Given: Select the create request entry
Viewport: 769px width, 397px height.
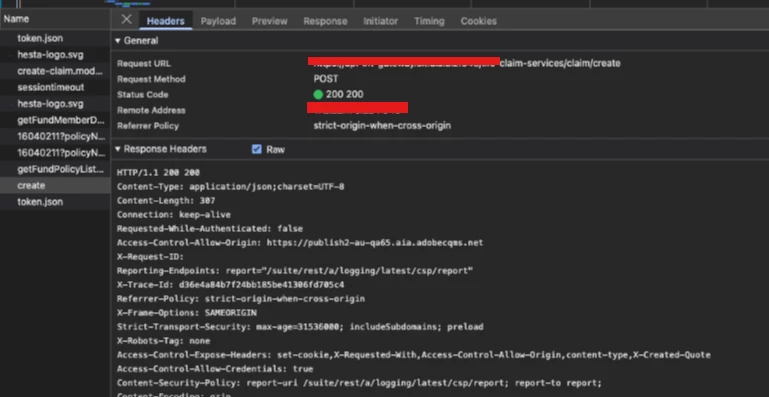Looking at the screenshot, I should (x=55, y=185).
